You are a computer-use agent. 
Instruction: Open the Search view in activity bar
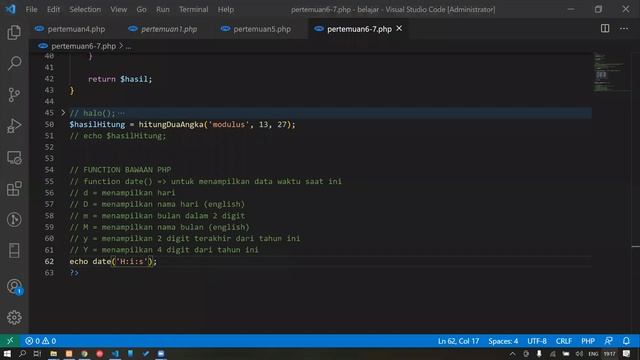click(14, 63)
